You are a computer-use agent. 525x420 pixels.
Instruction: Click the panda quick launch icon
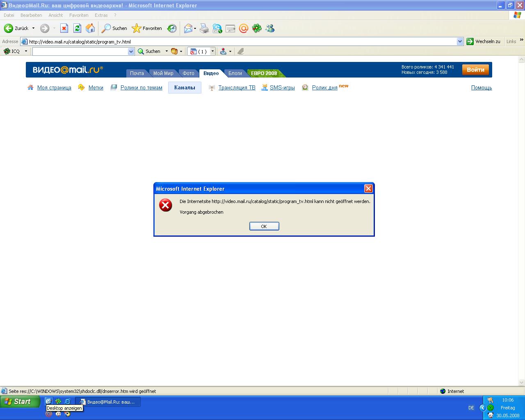[58, 414]
